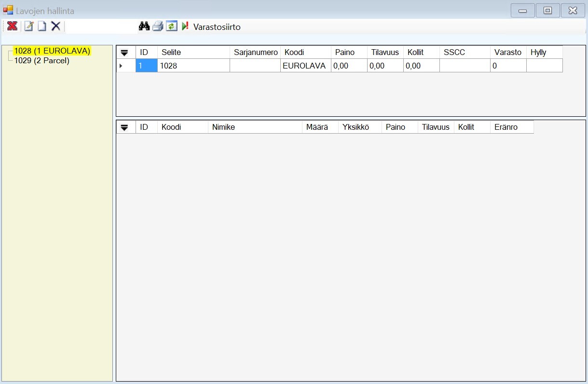The width and height of the screenshot is (588, 384).
Task: Click the row selector arrow for row 1
Action: (122, 66)
